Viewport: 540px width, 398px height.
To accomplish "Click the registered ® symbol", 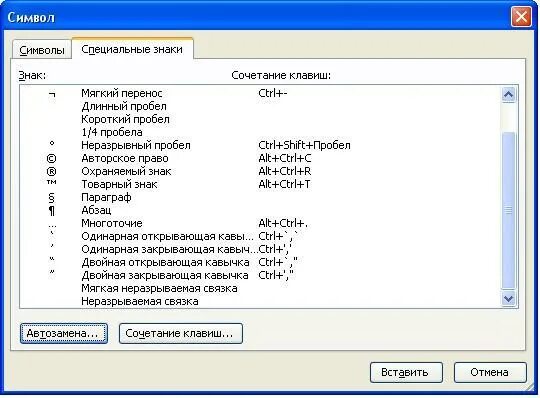I will (x=51, y=171).
